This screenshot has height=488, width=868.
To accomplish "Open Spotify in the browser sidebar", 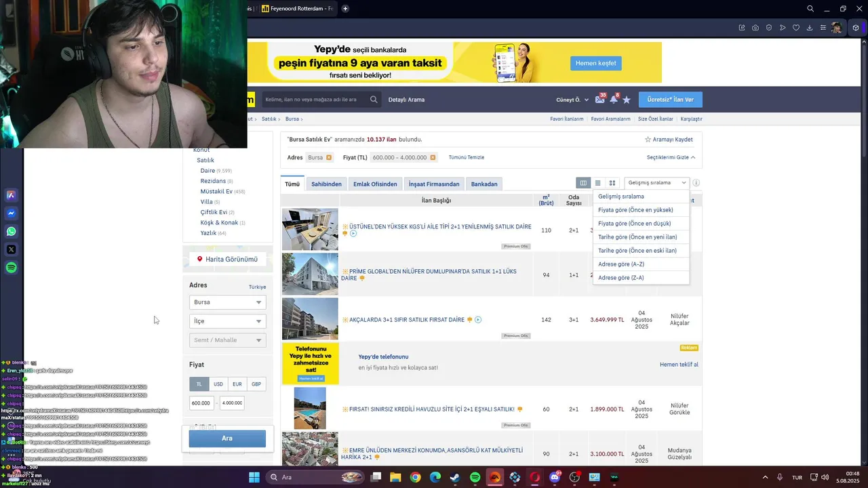I will 12,268.
